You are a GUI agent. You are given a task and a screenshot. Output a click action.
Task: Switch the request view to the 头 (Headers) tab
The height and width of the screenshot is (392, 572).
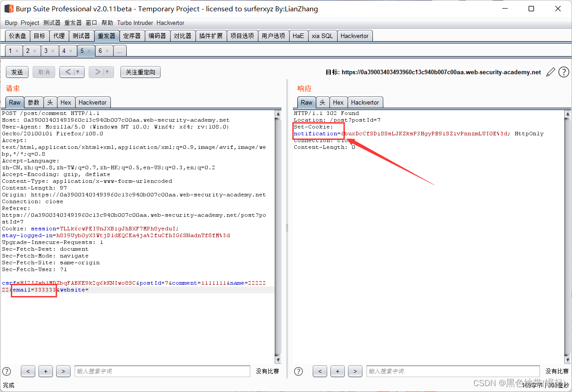(x=50, y=102)
